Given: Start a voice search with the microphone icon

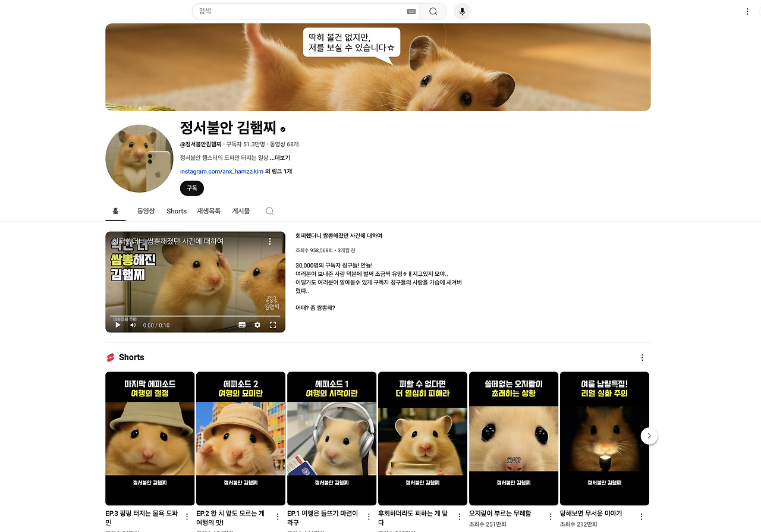Looking at the screenshot, I should click(x=462, y=11).
